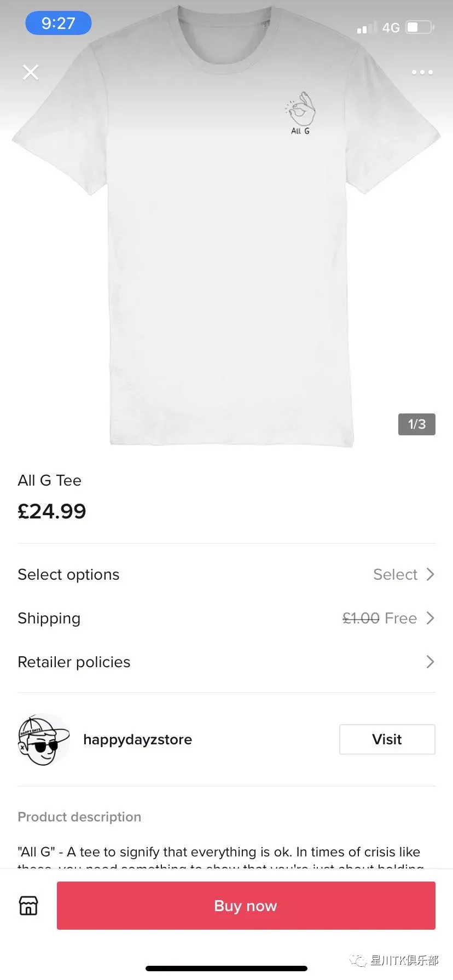Screen dimensions: 453x980
Task: Tap the 9:27 time pill in status bar
Action: [x=59, y=23]
